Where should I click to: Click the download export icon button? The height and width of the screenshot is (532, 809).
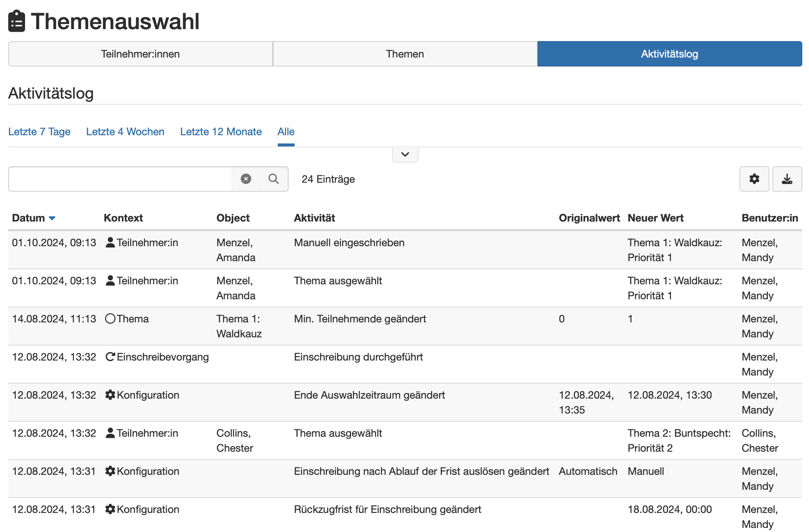point(787,179)
